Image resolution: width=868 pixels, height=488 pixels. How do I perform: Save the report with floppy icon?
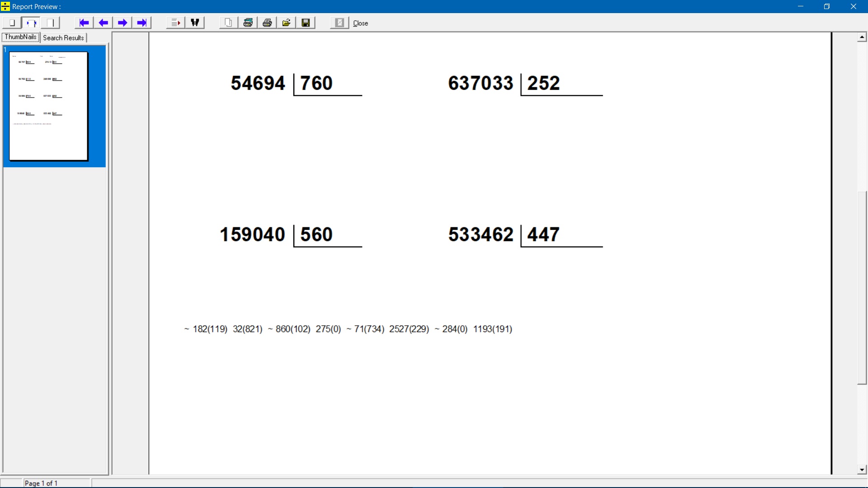click(x=306, y=23)
